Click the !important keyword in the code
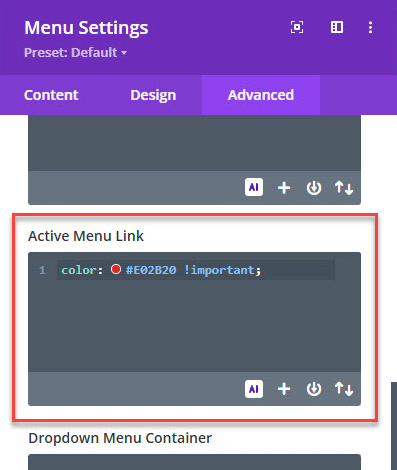The height and width of the screenshot is (470, 397). tap(219, 270)
